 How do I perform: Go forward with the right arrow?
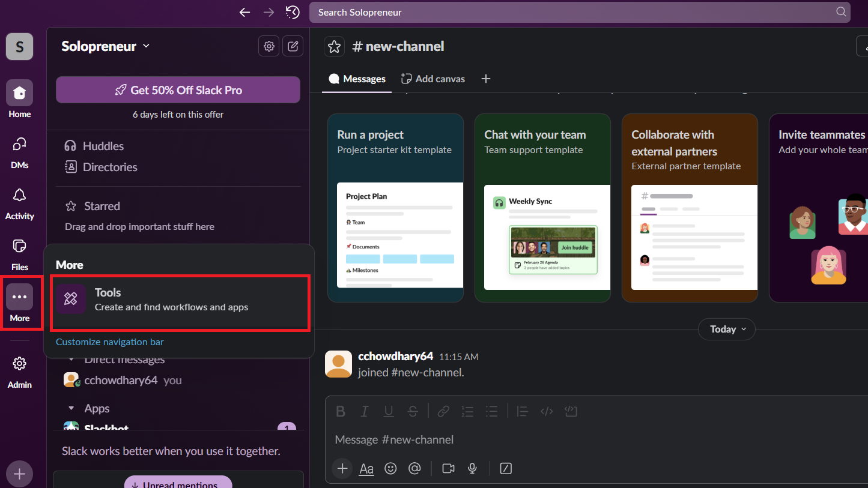coord(269,12)
